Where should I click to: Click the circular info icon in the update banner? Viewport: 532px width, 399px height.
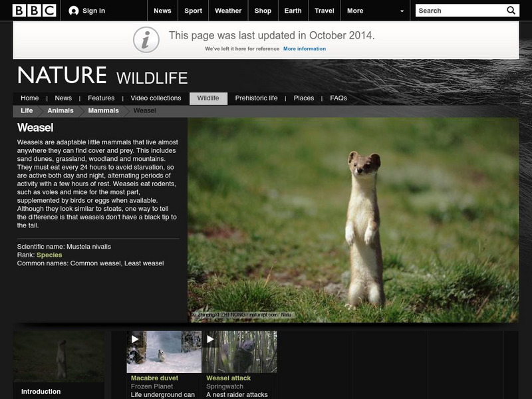tap(148, 40)
